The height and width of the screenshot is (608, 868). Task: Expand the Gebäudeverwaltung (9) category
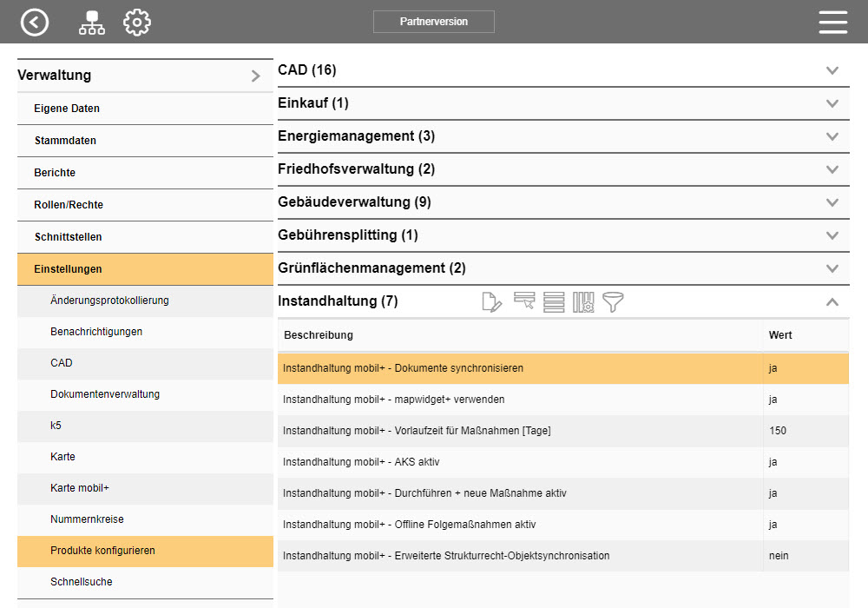click(832, 202)
